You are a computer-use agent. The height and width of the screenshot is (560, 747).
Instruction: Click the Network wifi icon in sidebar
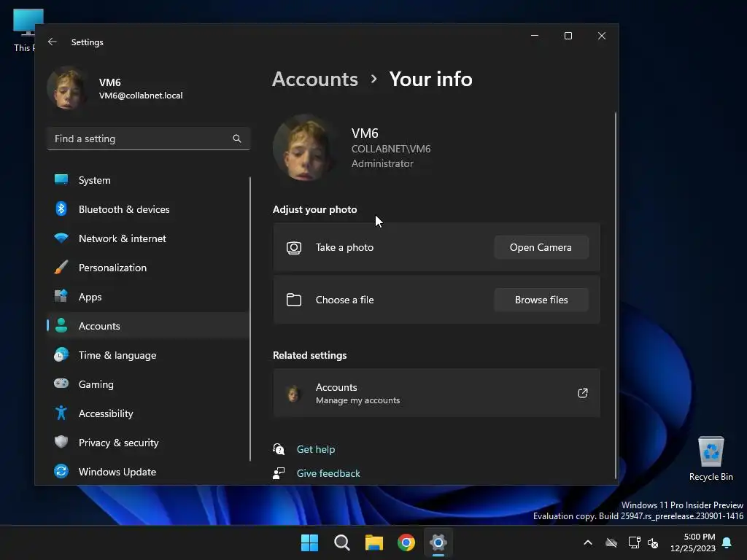tap(61, 238)
